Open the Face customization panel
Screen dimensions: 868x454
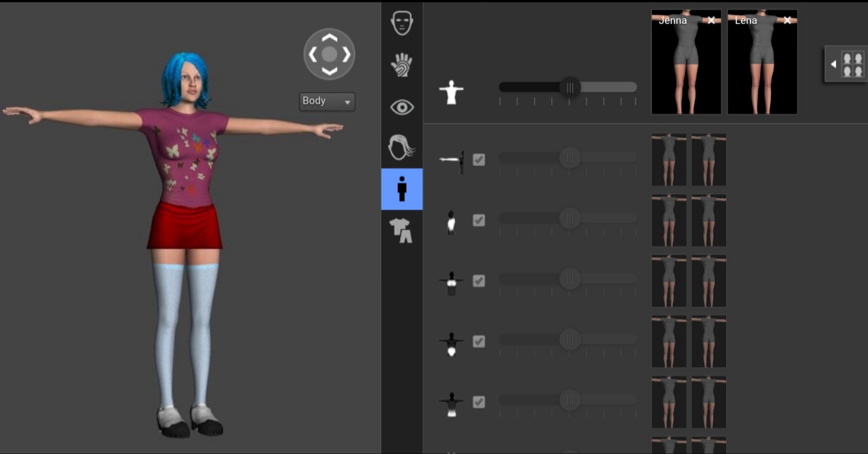(402, 22)
